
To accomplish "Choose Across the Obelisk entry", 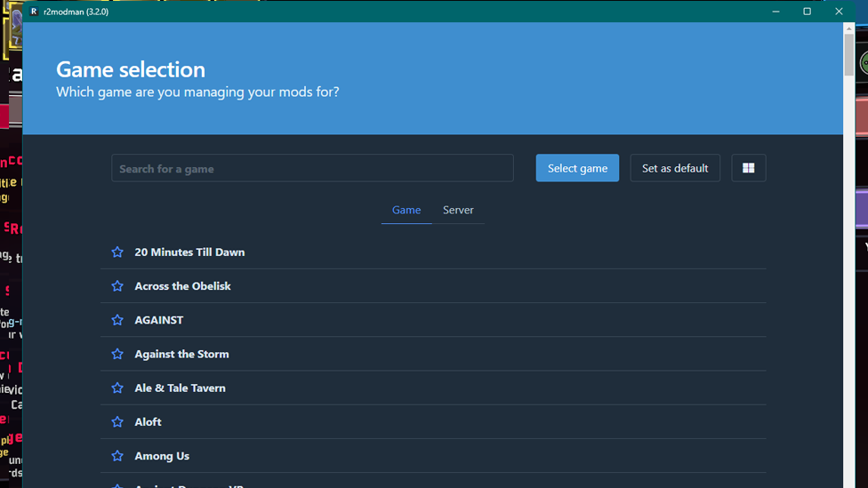I will coord(433,286).
